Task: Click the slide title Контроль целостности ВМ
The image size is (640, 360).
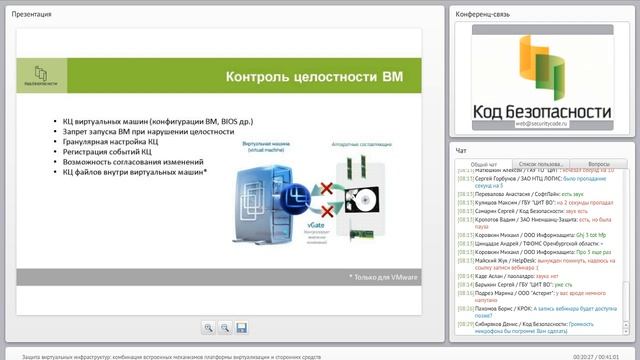Action: coord(314,76)
